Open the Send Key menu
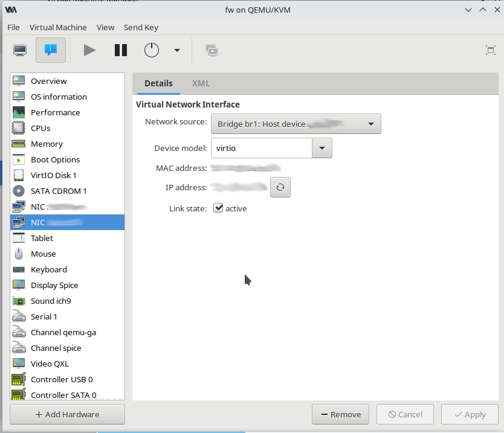This screenshot has height=433, width=504. tap(141, 28)
